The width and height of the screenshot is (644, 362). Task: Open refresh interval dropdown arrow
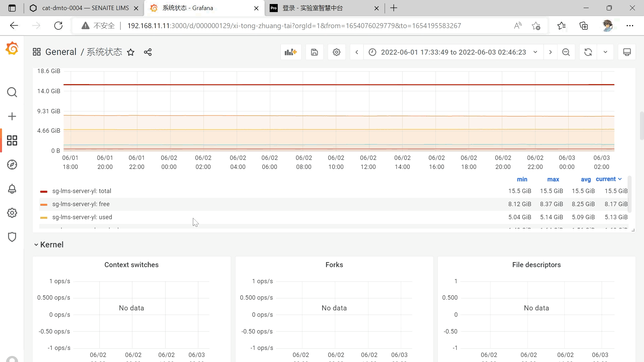(605, 52)
